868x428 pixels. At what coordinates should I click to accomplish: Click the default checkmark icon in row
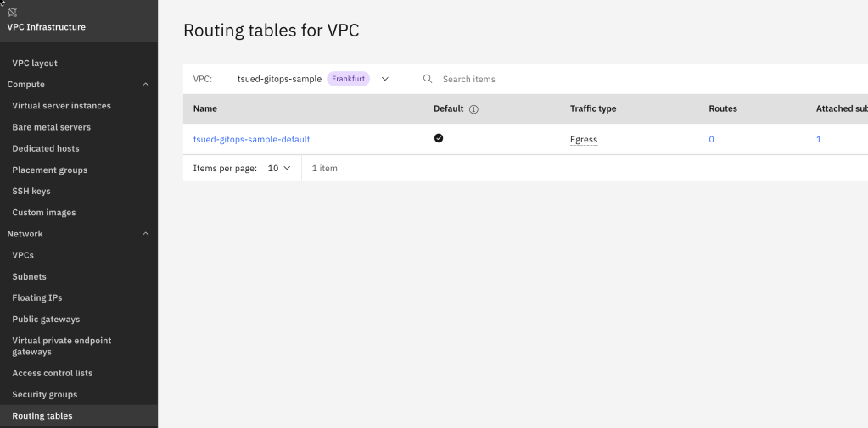439,138
